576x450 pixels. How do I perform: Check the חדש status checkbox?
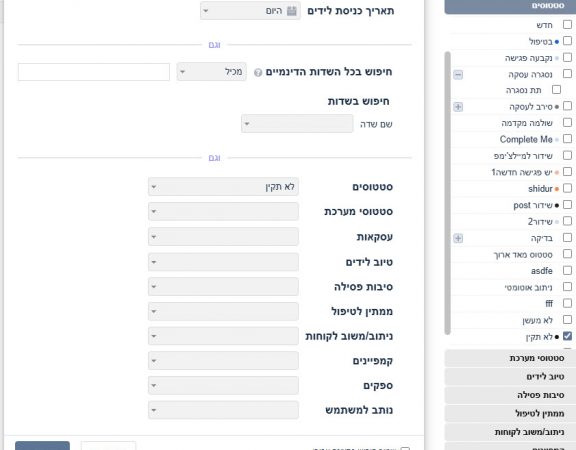(x=567, y=25)
